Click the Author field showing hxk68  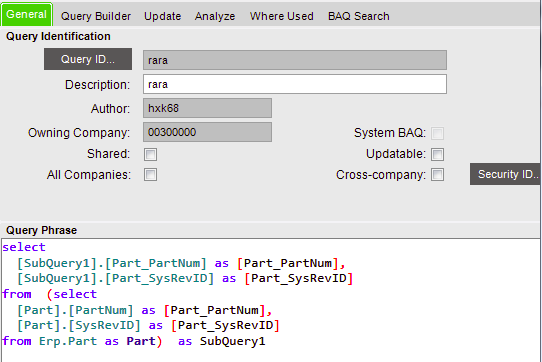point(207,108)
